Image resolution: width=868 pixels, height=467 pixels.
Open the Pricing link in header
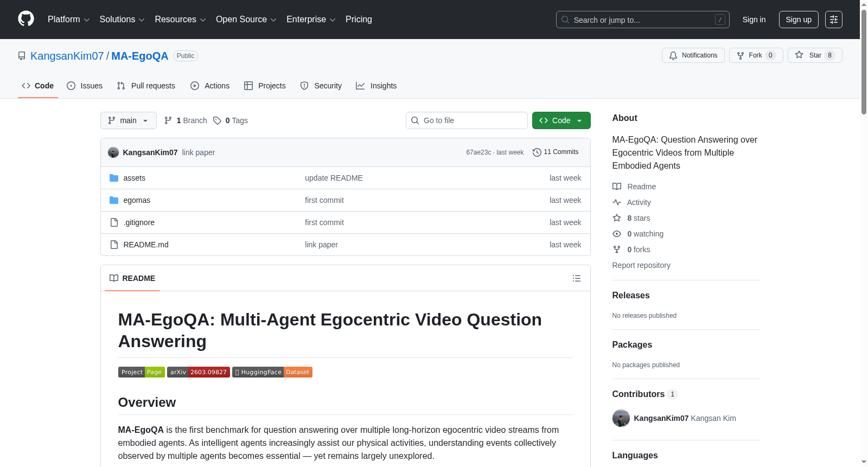click(x=359, y=20)
